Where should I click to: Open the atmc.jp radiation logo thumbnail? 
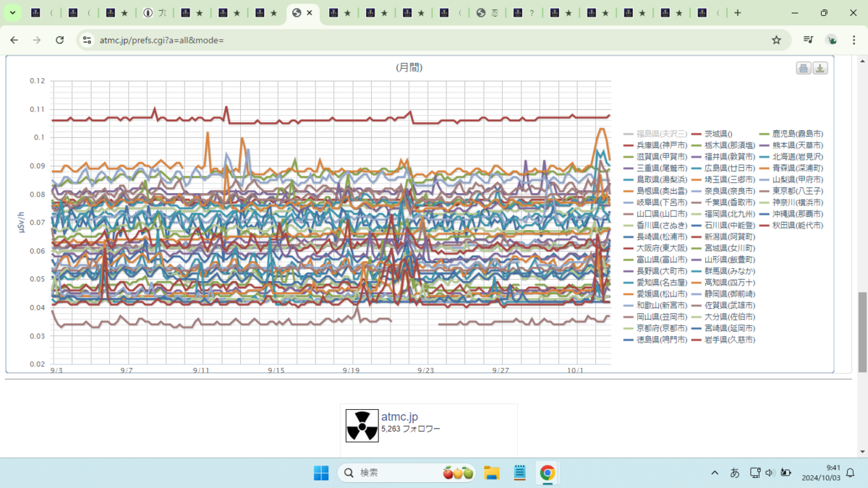[x=362, y=426]
